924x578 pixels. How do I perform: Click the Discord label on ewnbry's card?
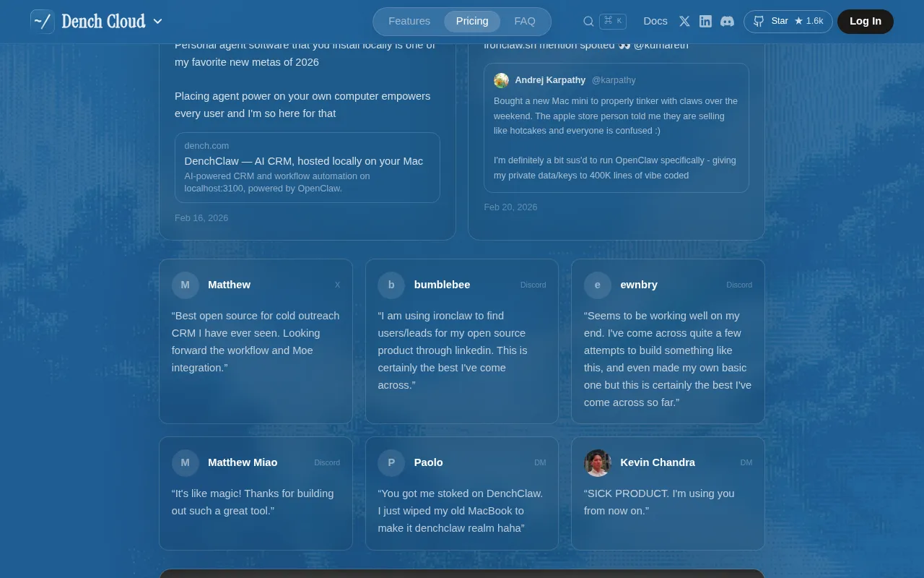pos(739,285)
